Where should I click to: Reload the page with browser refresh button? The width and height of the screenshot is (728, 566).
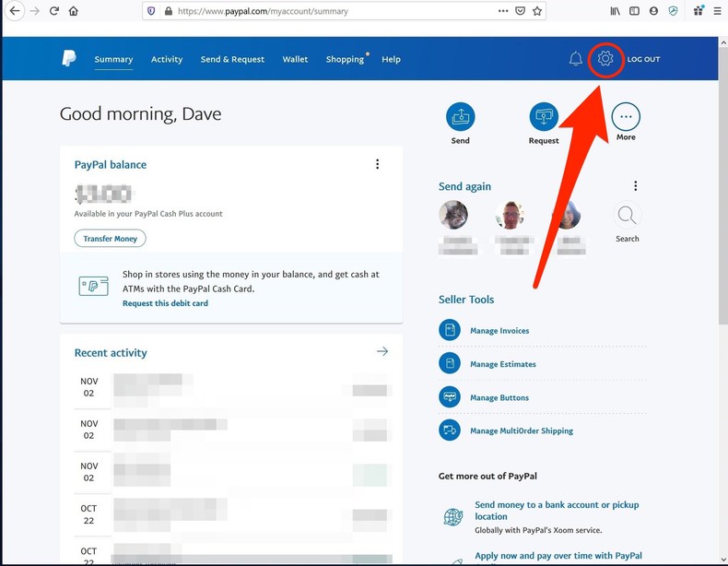54,11
